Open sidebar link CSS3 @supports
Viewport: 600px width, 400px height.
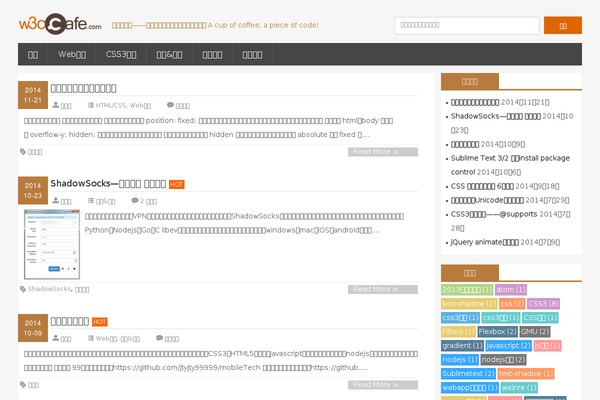point(494,214)
